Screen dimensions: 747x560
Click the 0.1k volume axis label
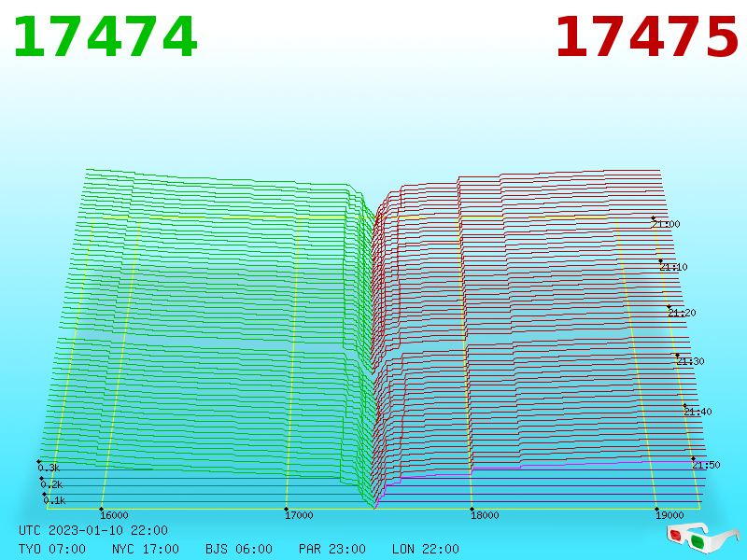pos(55,500)
